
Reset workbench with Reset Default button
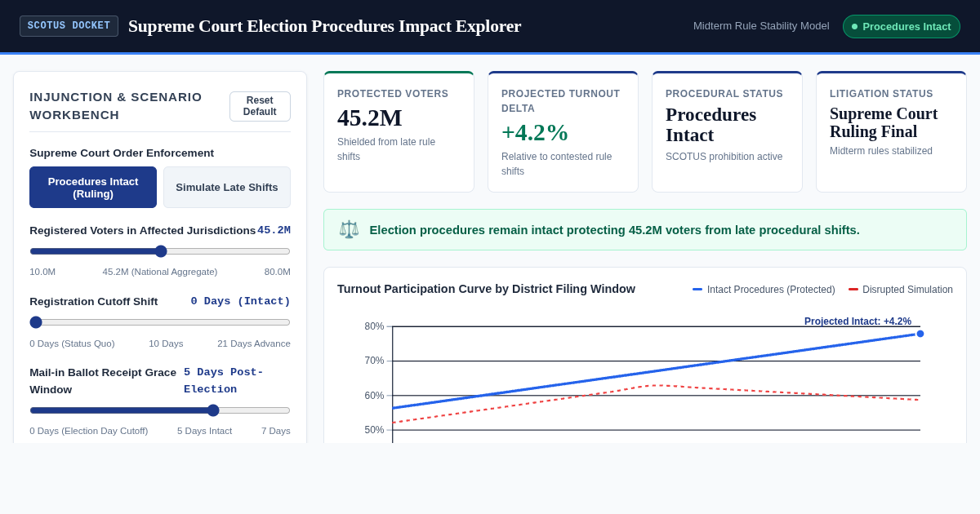pos(260,106)
